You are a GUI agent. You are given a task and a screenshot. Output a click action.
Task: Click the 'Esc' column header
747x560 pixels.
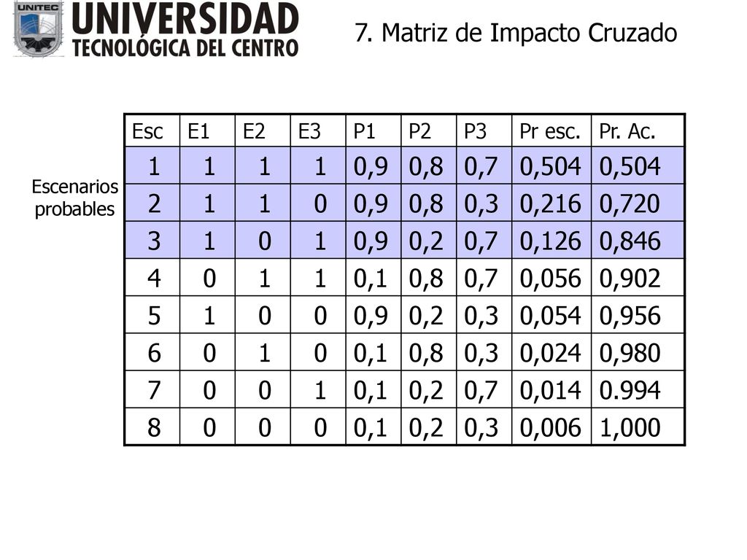(152, 131)
